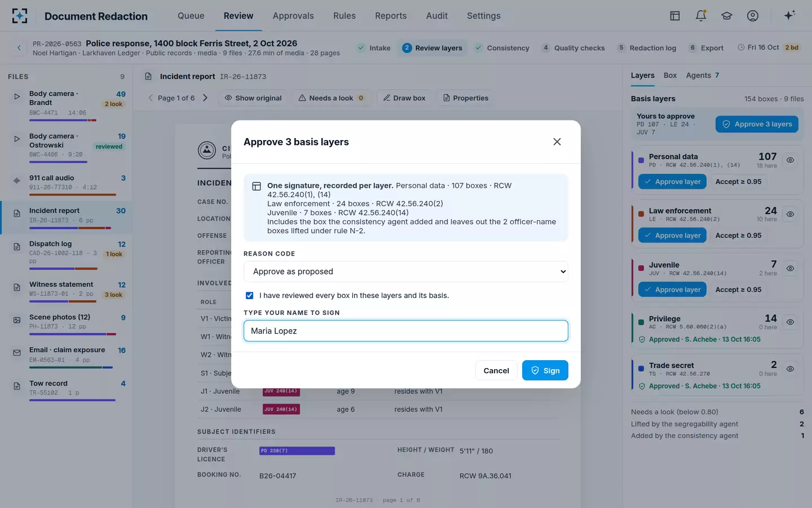Close the Approve 3 basis layers dialog
The height and width of the screenshot is (508, 812).
[x=557, y=142]
